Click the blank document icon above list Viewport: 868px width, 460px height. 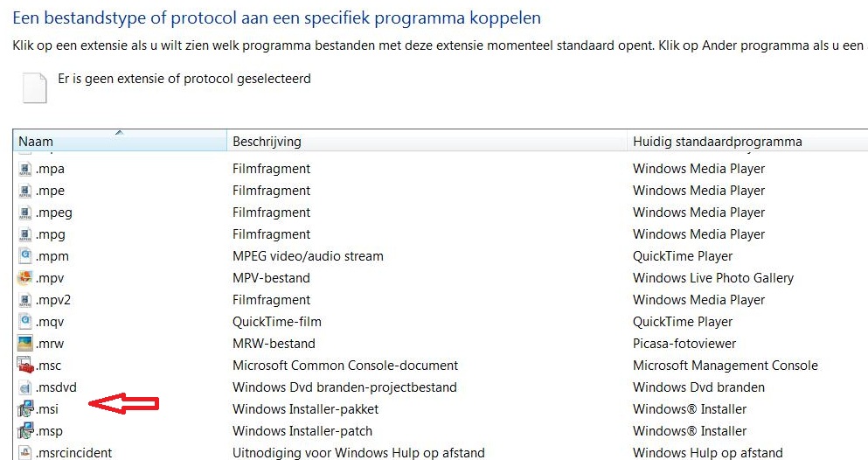pyautogui.click(x=34, y=87)
